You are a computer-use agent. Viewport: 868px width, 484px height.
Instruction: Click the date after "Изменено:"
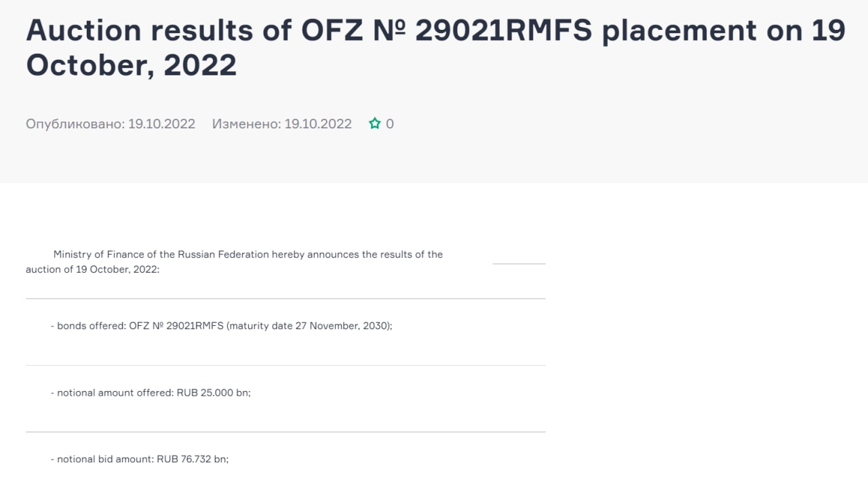(x=318, y=124)
